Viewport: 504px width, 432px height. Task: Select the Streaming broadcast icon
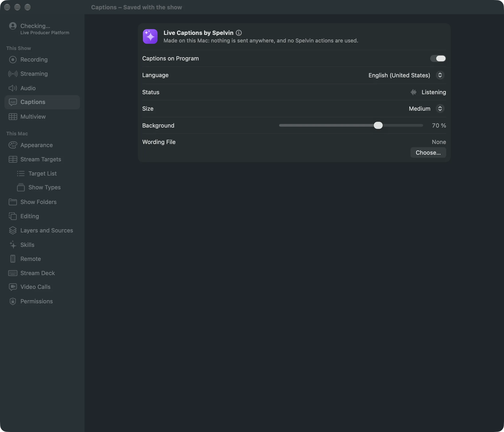(13, 74)
